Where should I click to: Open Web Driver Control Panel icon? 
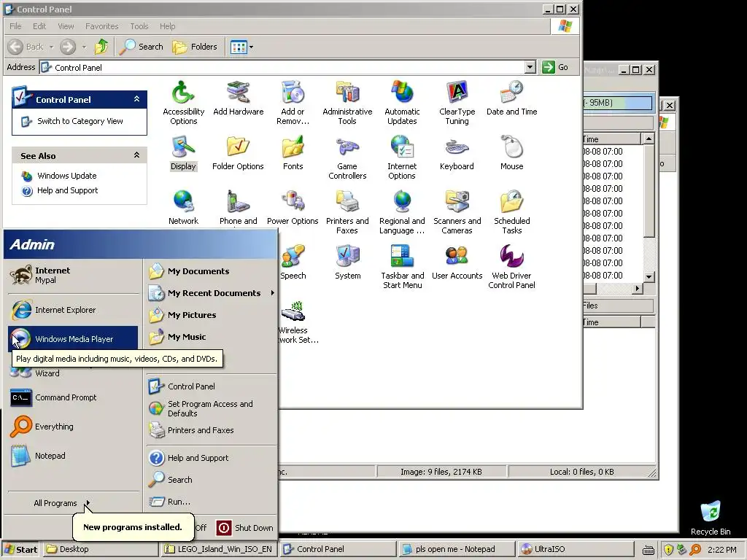tap(511, 267)
